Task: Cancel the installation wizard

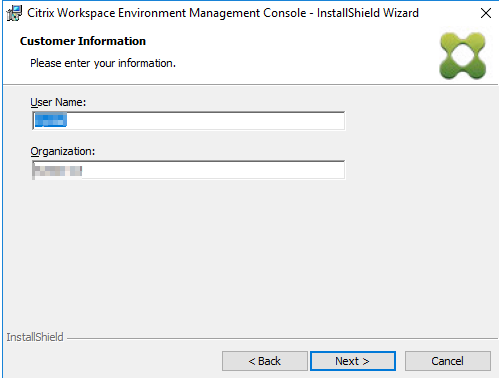Action: [x=448, y=361]
